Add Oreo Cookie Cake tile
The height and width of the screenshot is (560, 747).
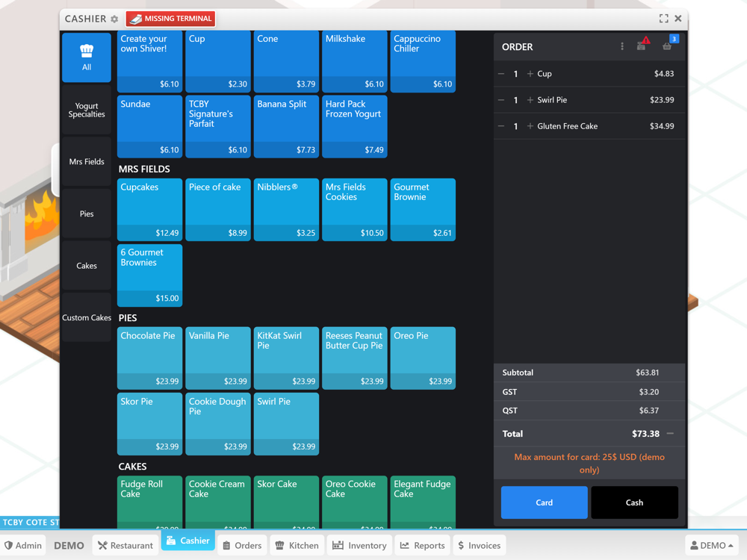coord(354,502)
